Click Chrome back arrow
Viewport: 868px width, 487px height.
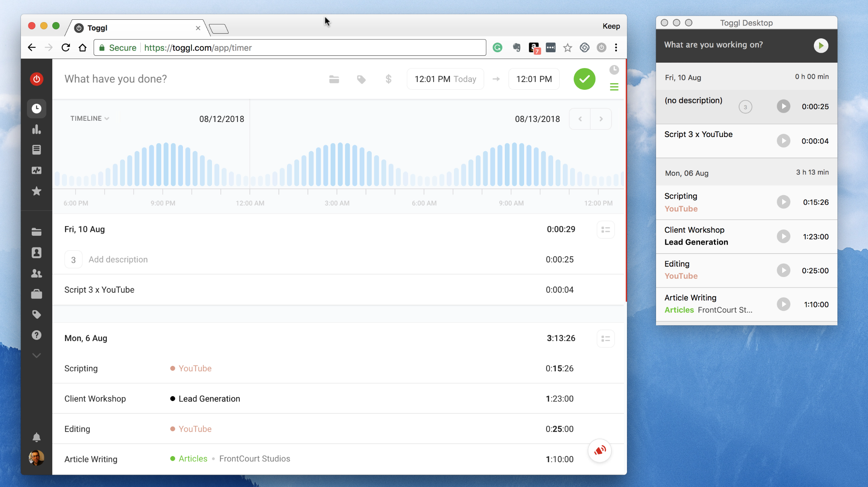pos(32,48)
